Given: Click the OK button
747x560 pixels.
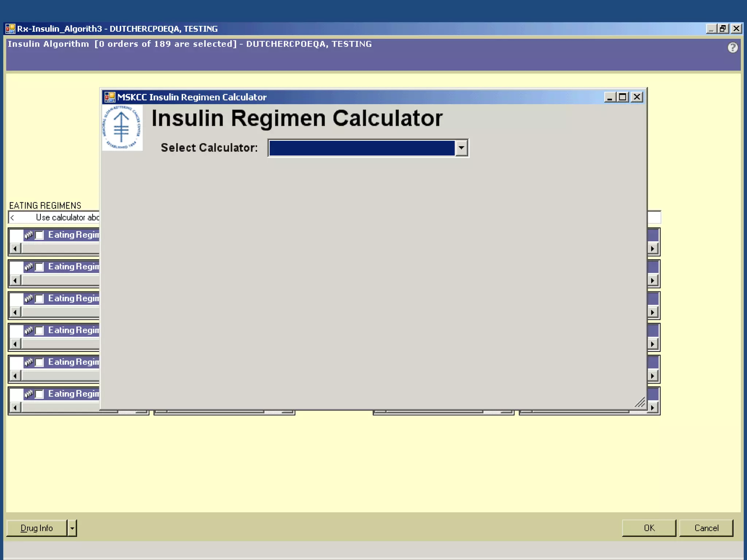Looking at the screenshot, I should point(649,528).
